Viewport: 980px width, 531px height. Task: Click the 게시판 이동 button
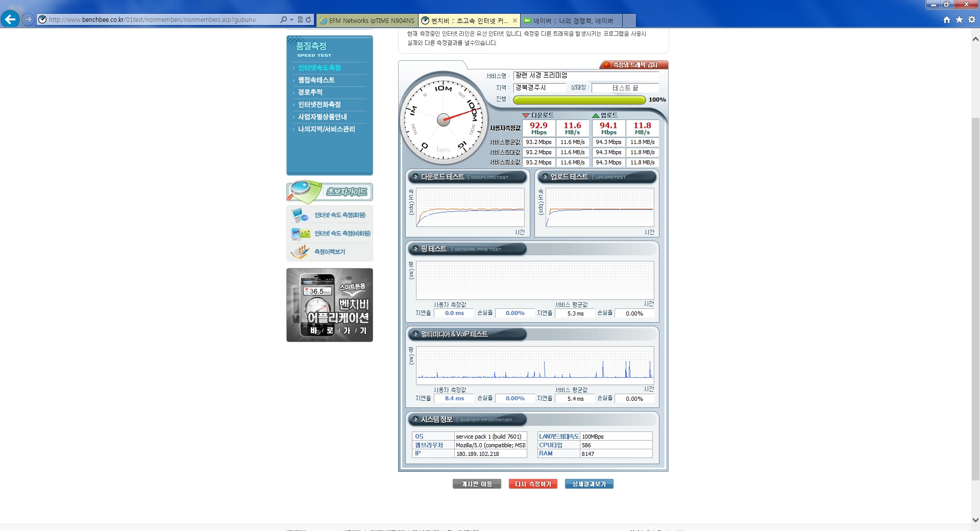click(477, 484)
